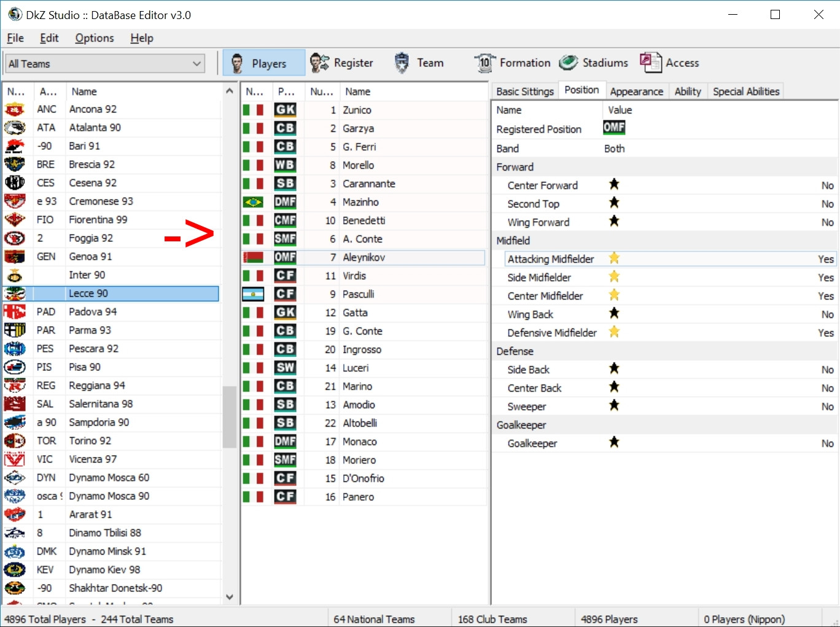Open the Help menu
Viewport: 840px width, 627px height.
(x=142, y=38)
